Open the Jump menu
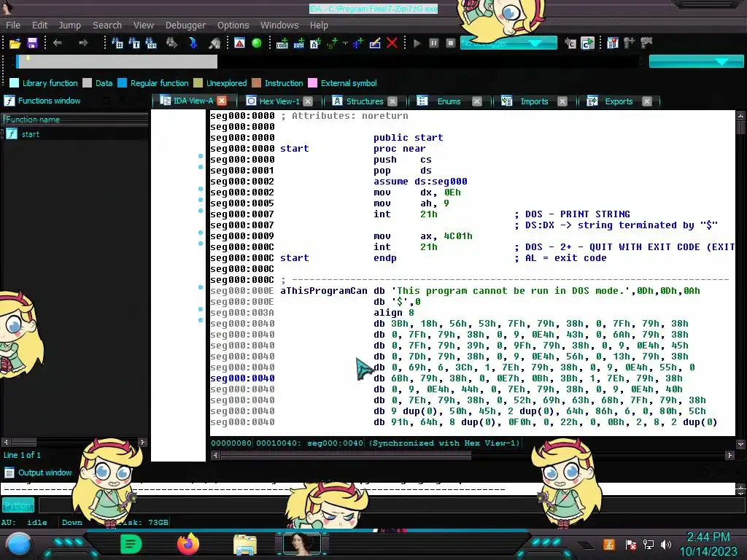Viewport: 747px width, 560px height. click(x=69, y=26)
